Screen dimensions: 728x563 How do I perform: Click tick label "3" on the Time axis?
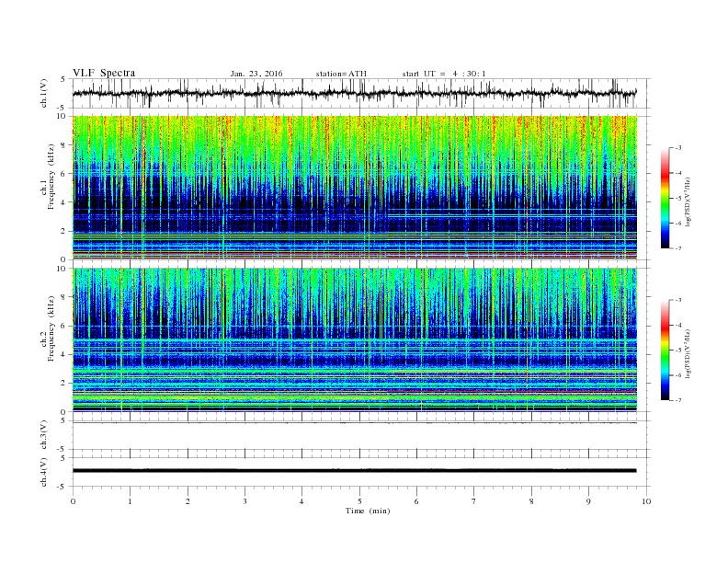click(245, 501)
